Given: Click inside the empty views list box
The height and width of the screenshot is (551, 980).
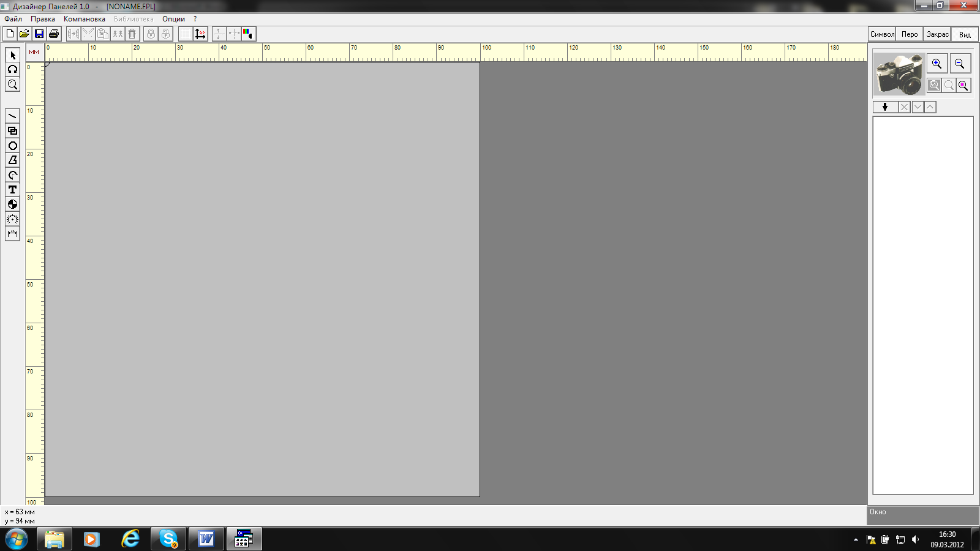Looking at the screenshot, I should coord(923,305).
